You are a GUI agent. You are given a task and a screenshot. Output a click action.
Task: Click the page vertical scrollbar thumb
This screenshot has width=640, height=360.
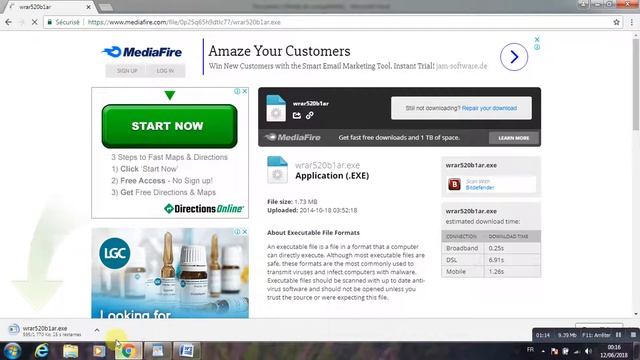click(x=636, y=84)
